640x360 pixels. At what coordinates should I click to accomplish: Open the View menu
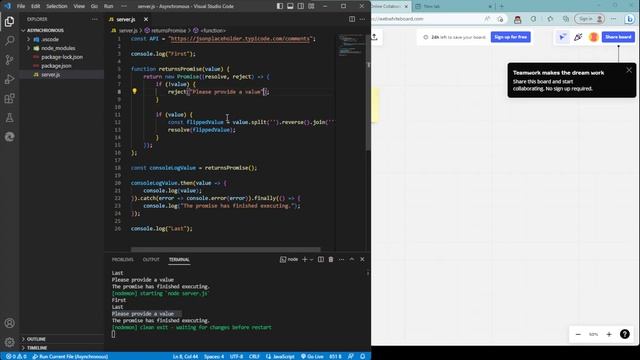click(79, 6)
